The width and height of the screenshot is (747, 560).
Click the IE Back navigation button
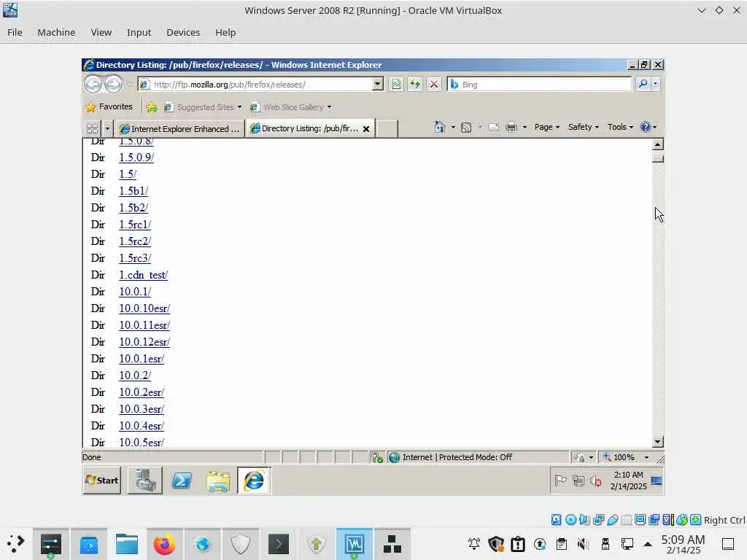[x=93, y=85]
